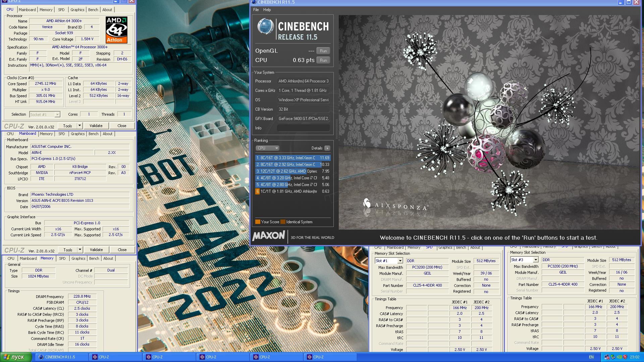Open the File menu in Cinebench
Viewport: 644px width, 362px height.
[256, 10]
